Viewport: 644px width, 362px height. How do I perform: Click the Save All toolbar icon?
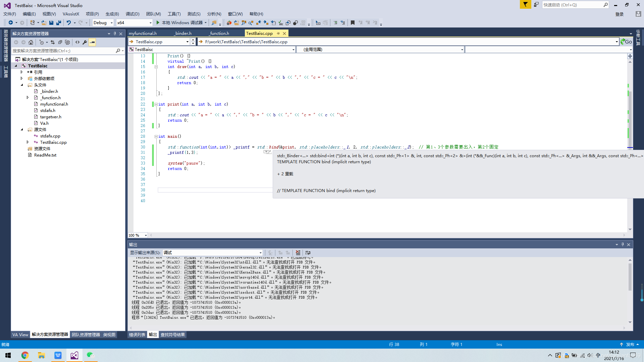click(x=59, y=23)
